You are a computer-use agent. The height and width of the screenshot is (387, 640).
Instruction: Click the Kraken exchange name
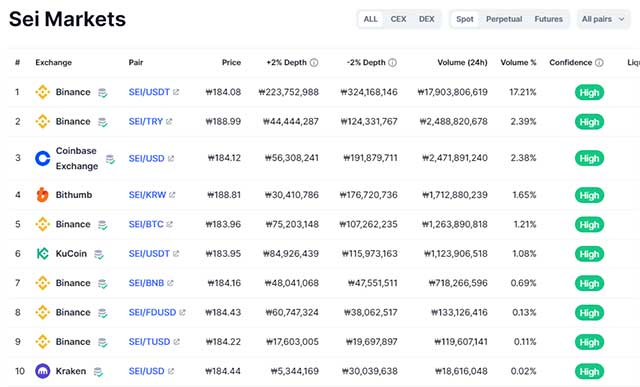coord(71,371)
